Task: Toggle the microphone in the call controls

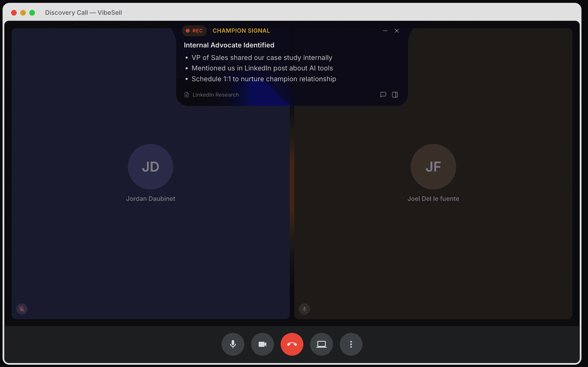Action: point(233,344)
